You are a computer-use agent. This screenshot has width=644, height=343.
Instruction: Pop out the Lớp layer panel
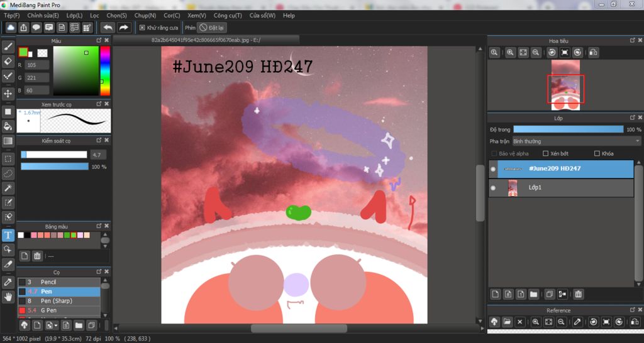coord(633,117)
